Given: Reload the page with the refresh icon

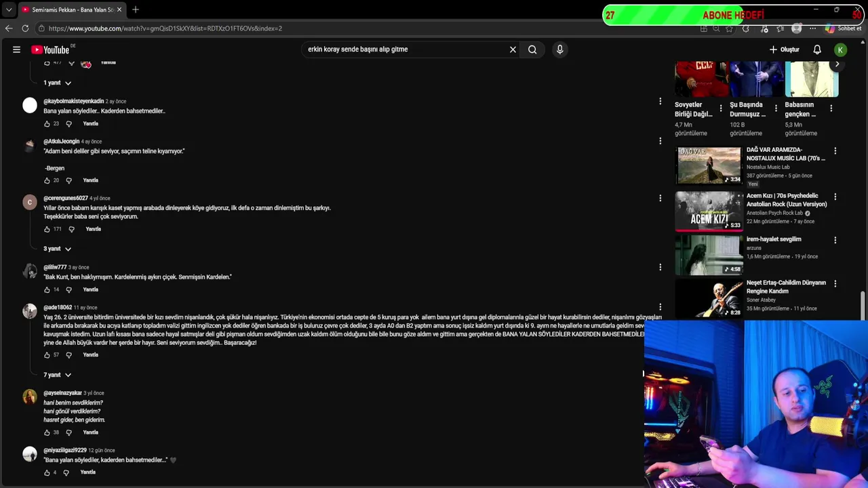Looking at the screenshot, I should click(x=25, y=28).
